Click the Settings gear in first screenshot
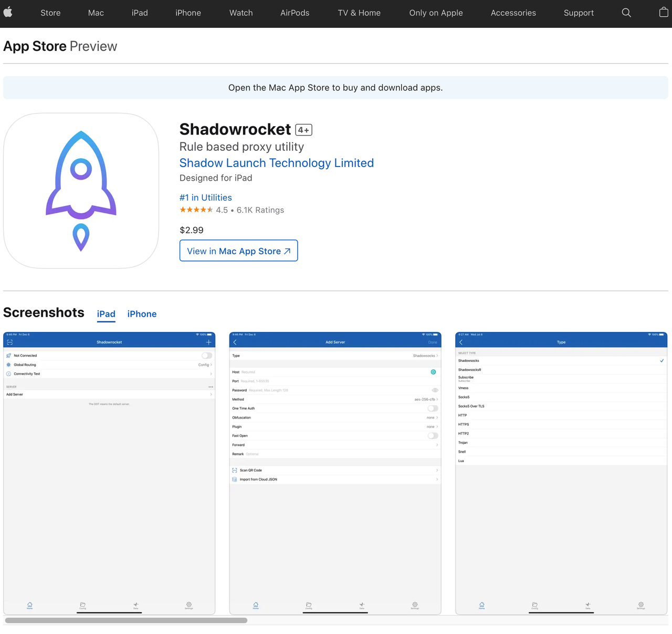The width and height of the screenshot is (672, 634). (x=189, y=605)
